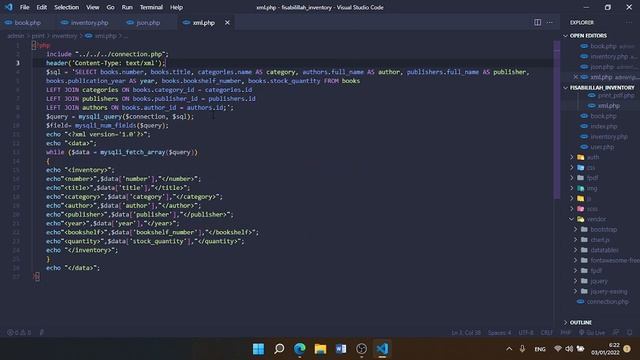Click the VS Code logo in the title bar
Viewport: 640px width, 360px height.
click(9, 7)
